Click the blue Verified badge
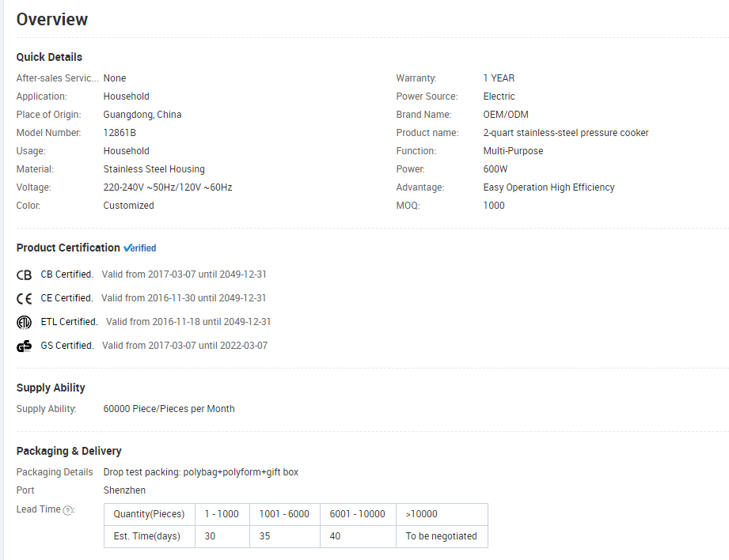The image size is (729, 560). coord(140,248)
